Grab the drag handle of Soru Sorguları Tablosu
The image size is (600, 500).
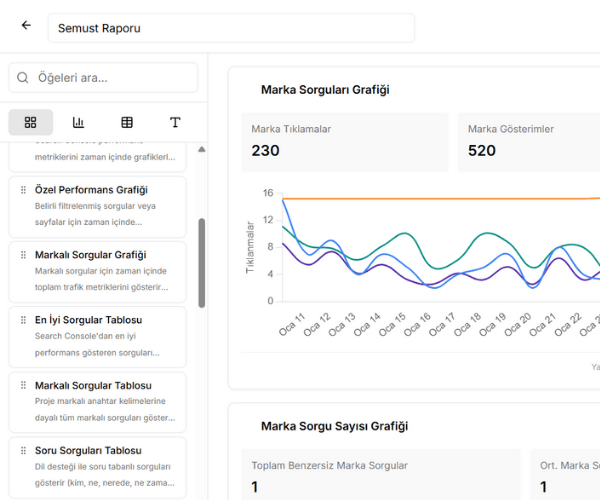pos(23,451)
